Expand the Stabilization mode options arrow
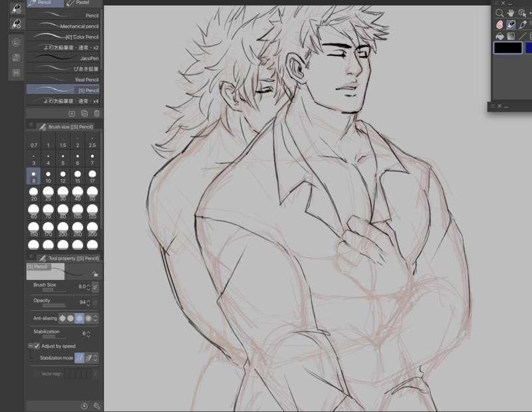The height and width of the screenshot is (412, 532). tap(95, 358)
